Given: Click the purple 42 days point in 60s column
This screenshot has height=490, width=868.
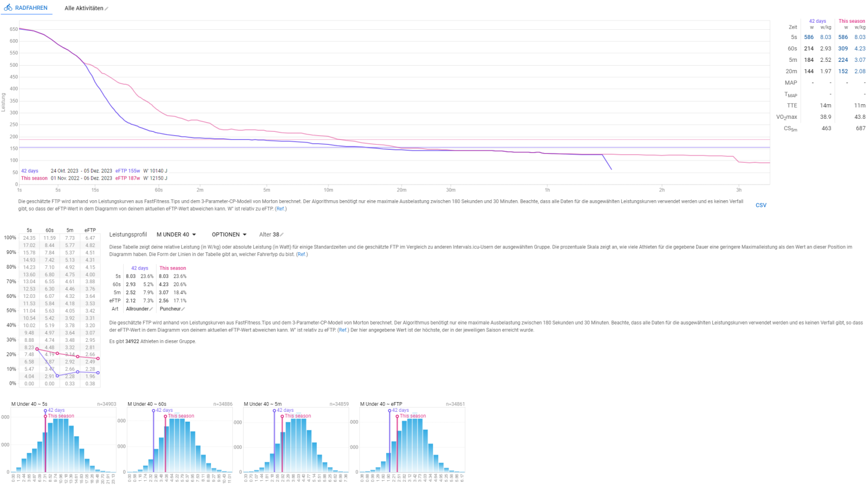Looking at the screenshot, I should tap(57, 376).
